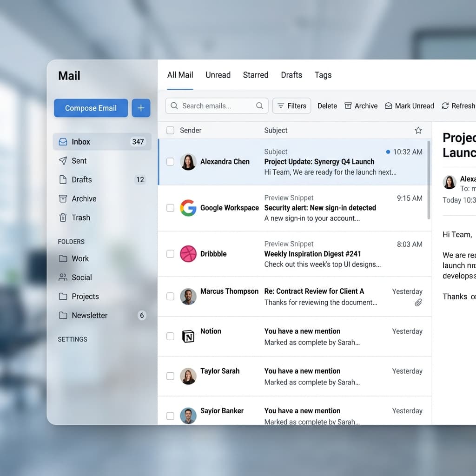Click the SETTINGS section label
Viewport: 476px width, 476px height.
[73, 339]
